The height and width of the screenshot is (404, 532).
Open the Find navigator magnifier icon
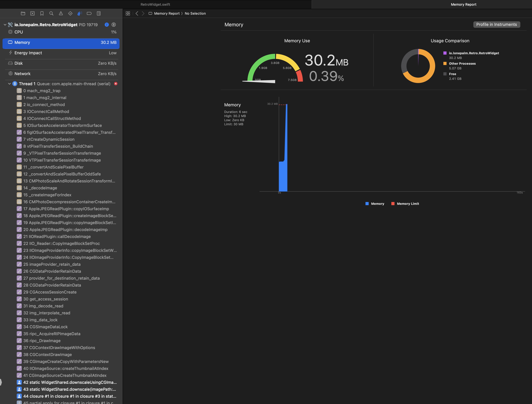pyautogui.click(x=51, y=13)
